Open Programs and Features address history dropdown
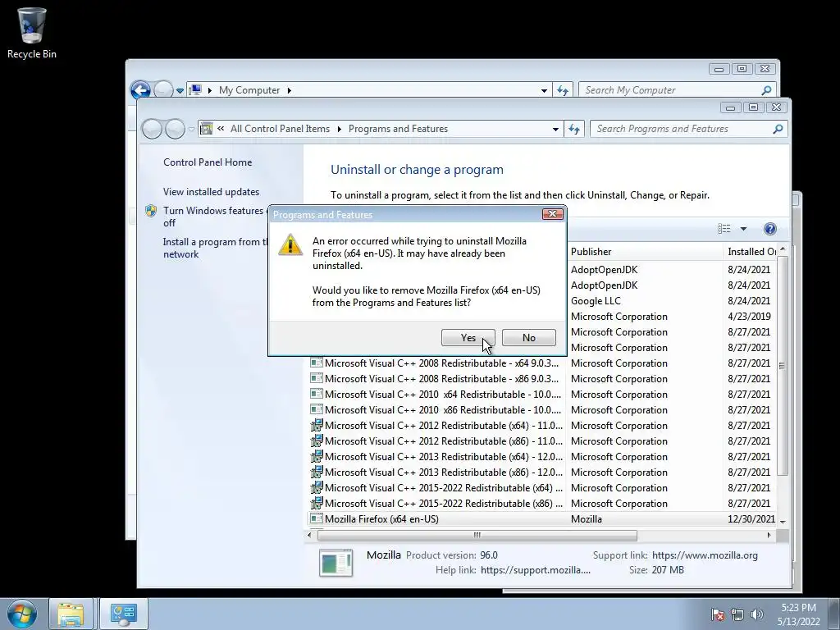 point(555,129)
